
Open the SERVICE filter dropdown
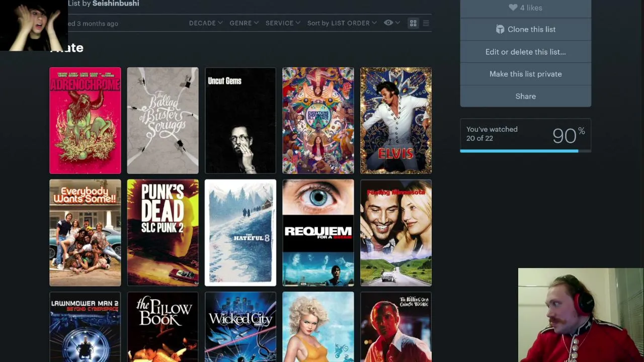pos(283,23)
